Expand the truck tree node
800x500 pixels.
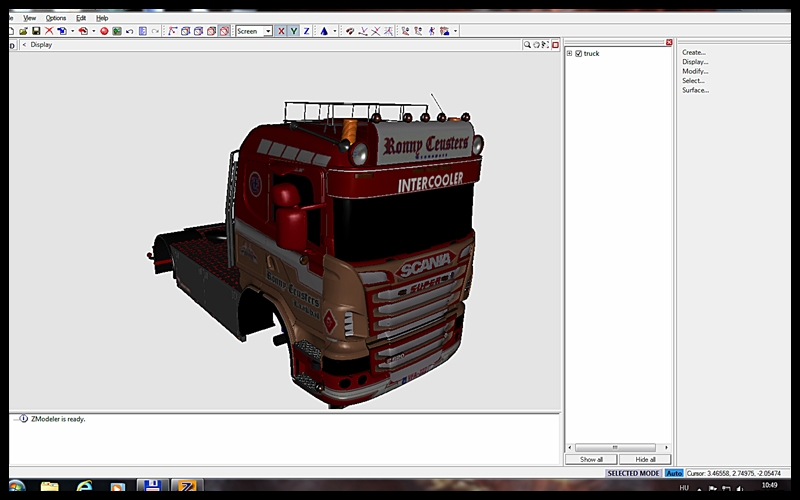click(x=569, y=53)
